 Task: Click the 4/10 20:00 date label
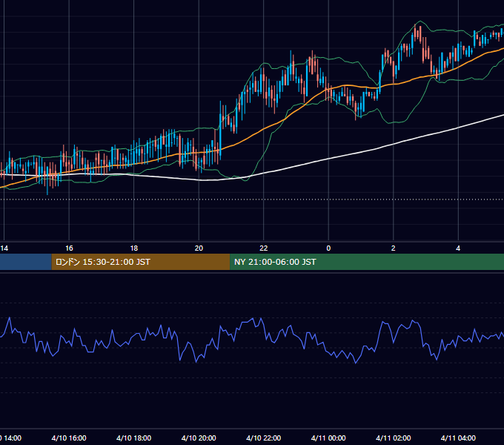click(199, 438)
